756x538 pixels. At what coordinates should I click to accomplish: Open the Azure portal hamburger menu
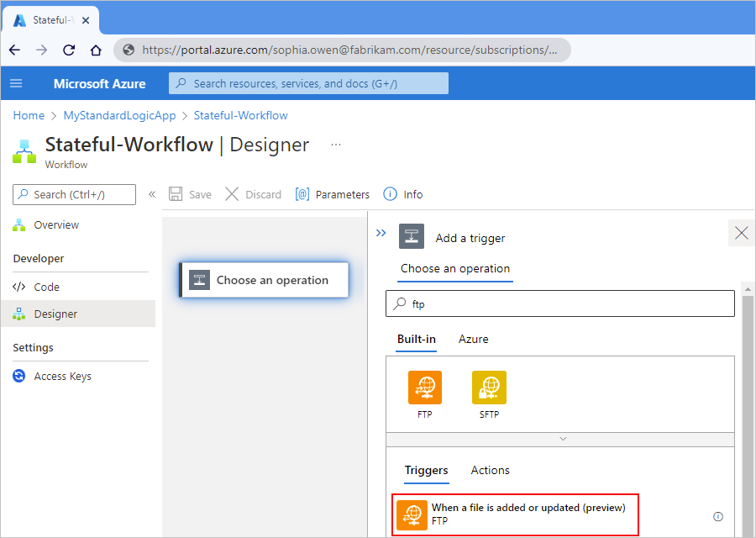point(16,83)
